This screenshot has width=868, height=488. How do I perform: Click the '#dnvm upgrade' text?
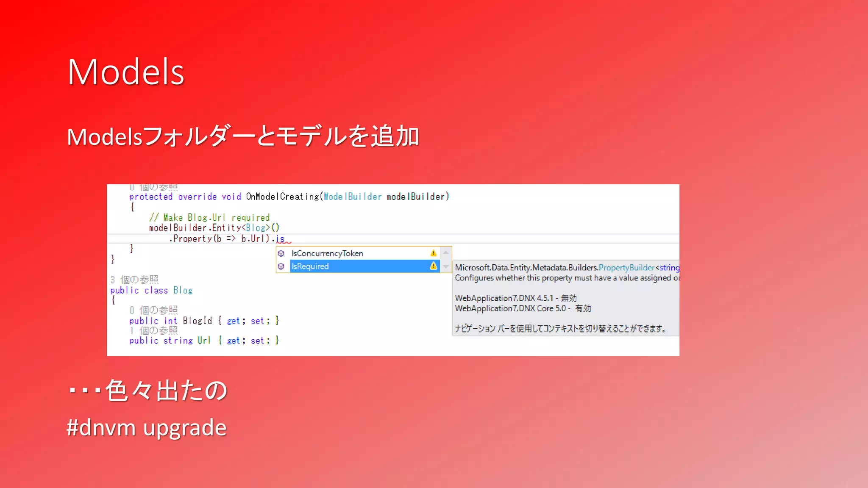[147, 428]
